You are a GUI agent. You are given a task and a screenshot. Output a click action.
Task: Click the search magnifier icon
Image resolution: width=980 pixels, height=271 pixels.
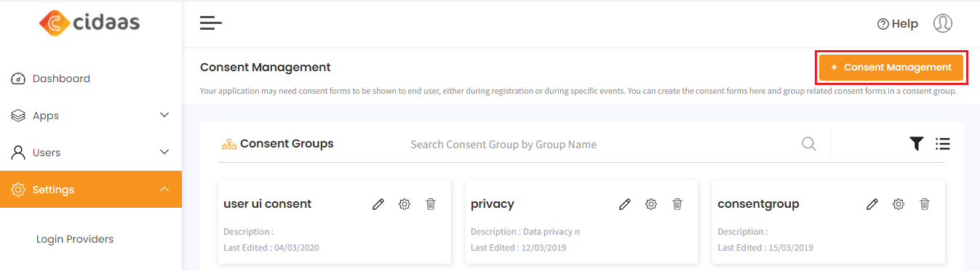[809, 144]
